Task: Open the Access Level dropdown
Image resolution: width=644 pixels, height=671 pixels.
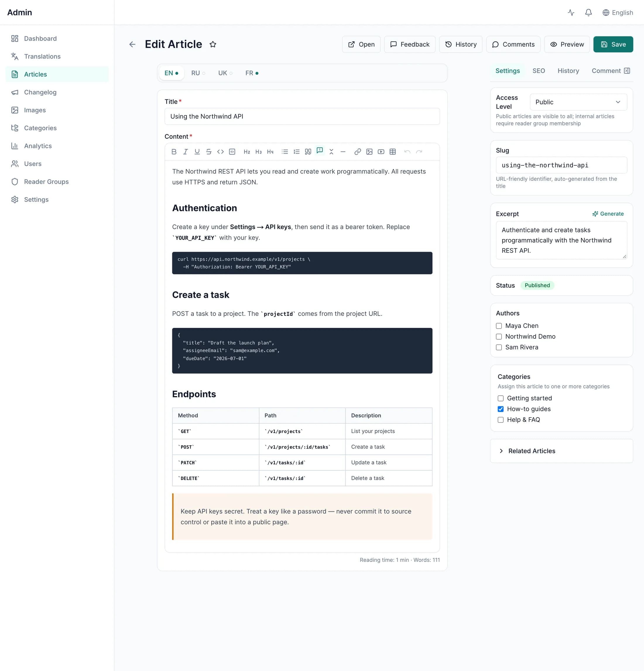Action: (x=578, y=102)
